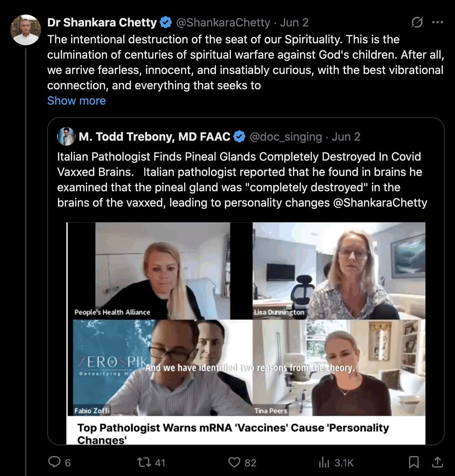Open @ShankaraChetty handle in header

[x=223, y=23]
